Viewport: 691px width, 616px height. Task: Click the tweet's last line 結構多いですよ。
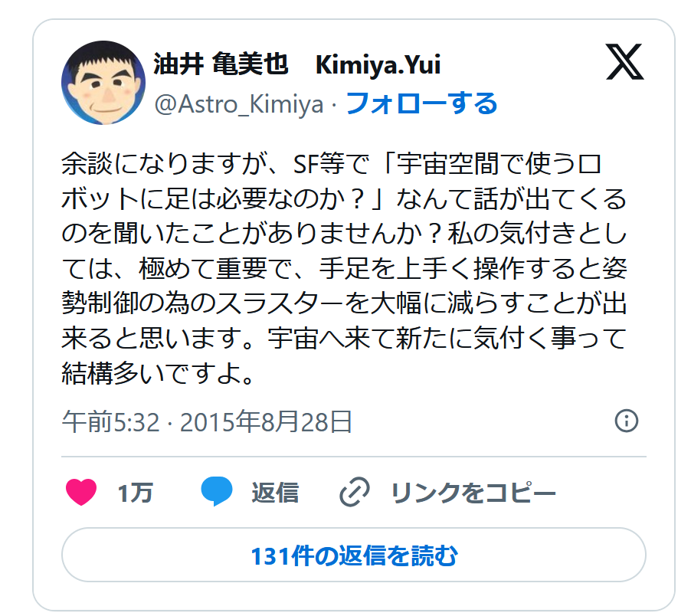[x=158, y=374]
